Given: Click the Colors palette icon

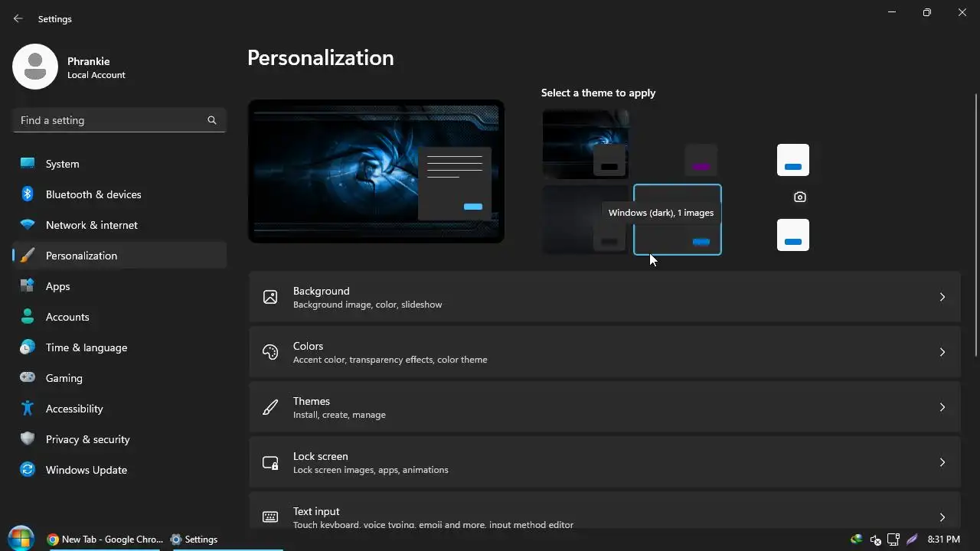Looking at the screenshot, I should (270, 352).
